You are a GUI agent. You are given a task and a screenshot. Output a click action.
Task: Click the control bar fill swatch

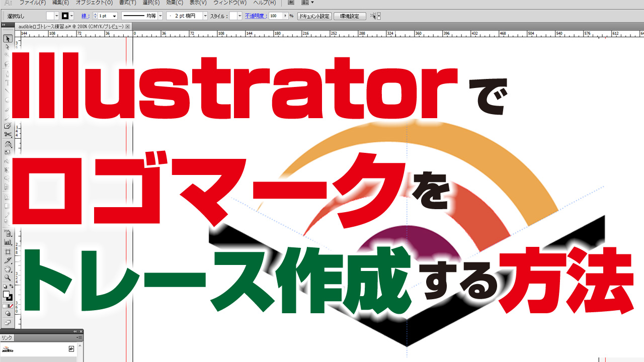click(x=50, y=16)
